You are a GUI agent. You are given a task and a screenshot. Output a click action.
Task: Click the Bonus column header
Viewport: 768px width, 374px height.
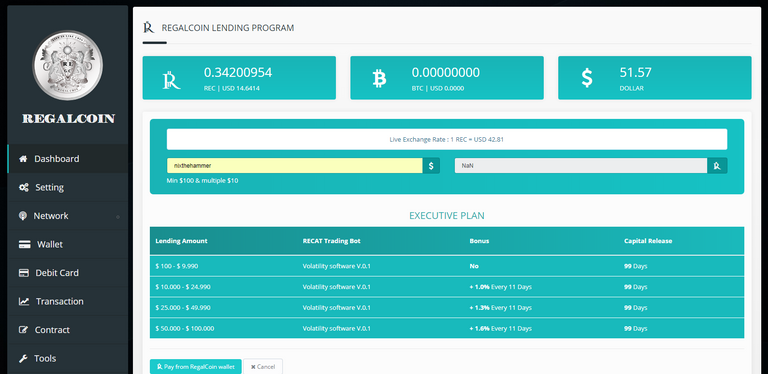479,241
